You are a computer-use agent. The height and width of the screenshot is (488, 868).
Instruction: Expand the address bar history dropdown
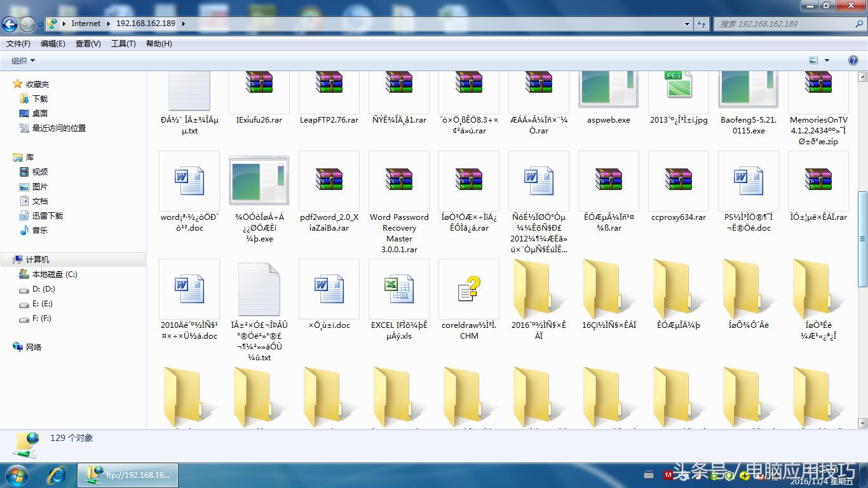coord(687,24)
